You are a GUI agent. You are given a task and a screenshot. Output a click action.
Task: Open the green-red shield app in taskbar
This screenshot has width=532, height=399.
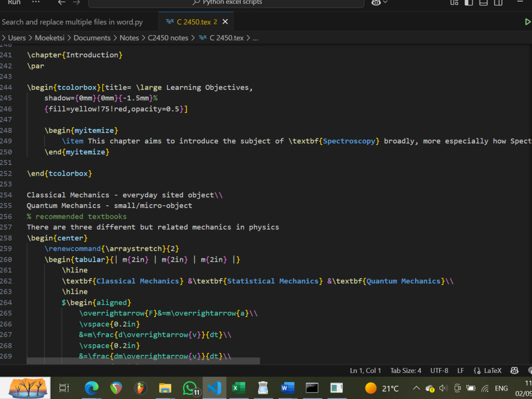[x=116, y=388]
